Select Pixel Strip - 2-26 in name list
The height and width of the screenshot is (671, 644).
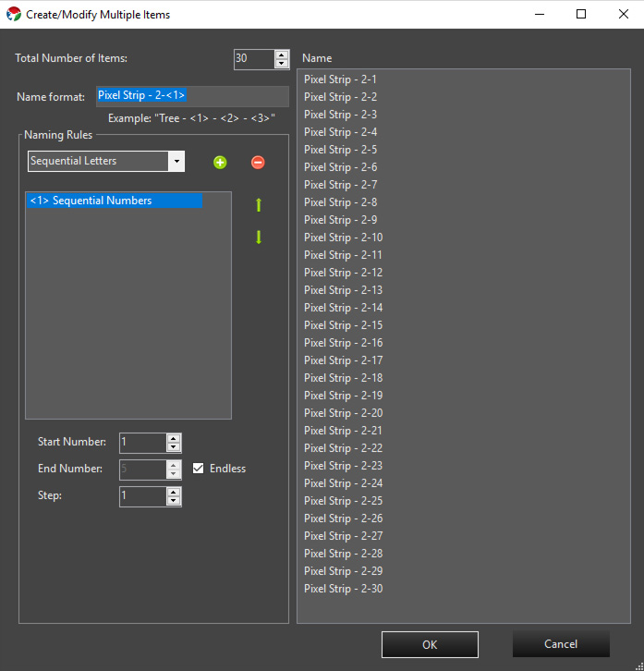[343, 518]
